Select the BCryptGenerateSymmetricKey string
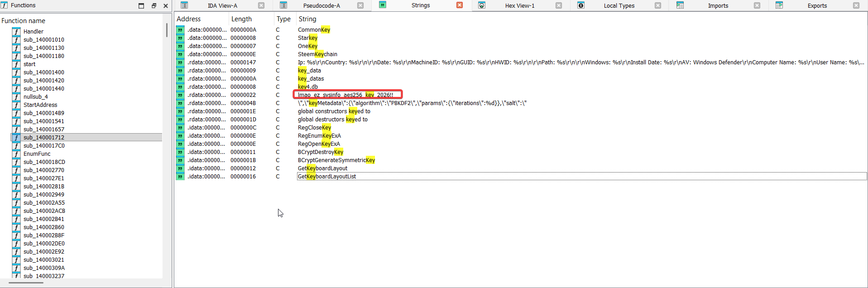 click(336, 160)
